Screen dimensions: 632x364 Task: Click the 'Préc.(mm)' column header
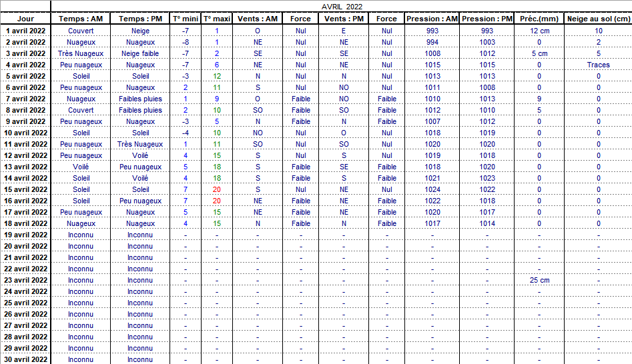539,19
